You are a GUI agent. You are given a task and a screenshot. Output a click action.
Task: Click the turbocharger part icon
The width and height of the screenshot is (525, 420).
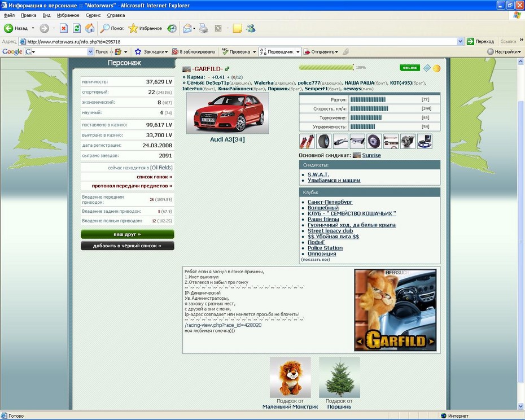click(x=408, y=141)
